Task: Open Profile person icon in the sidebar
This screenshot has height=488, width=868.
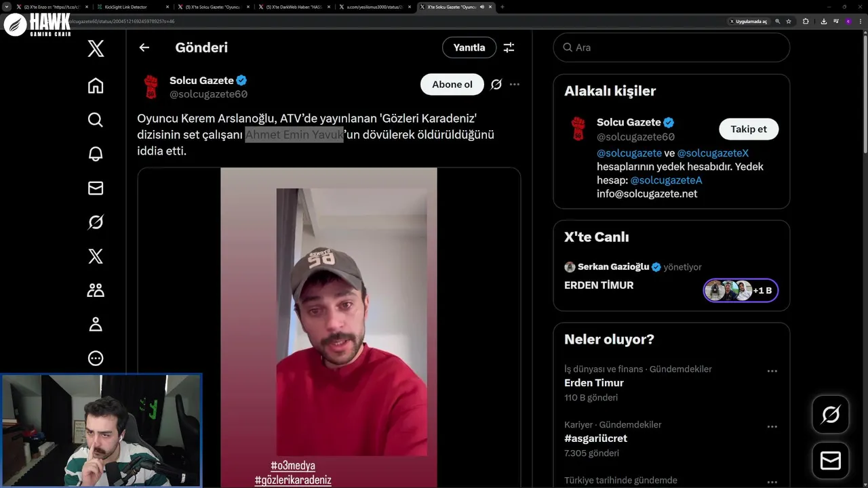Action: (x=96, y=324)
